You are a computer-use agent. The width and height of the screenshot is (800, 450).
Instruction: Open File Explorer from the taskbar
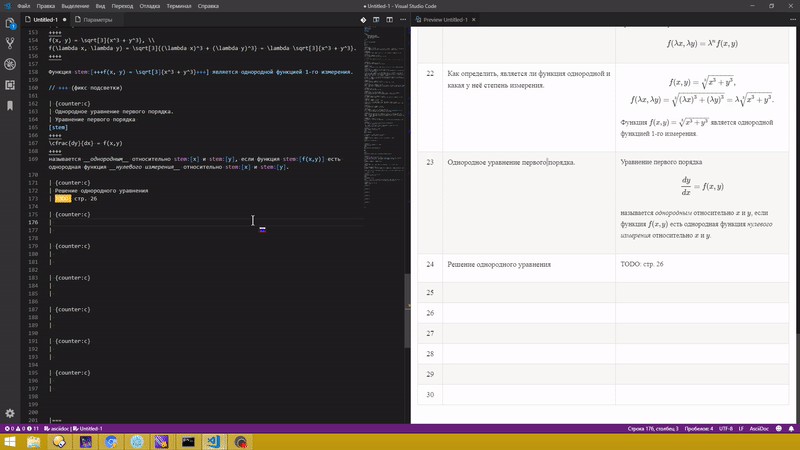point(34,441)
